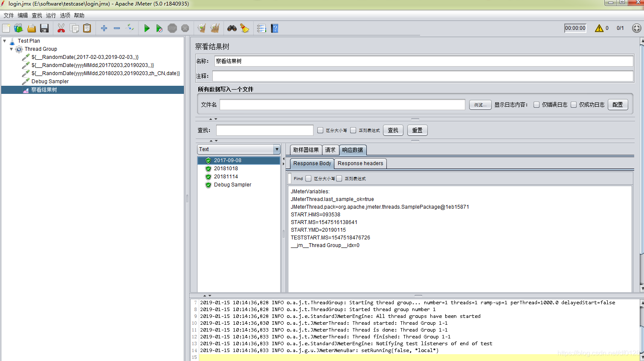Select Debug Sampler in results list
This screenshot has height=361, width=644.
232,185
